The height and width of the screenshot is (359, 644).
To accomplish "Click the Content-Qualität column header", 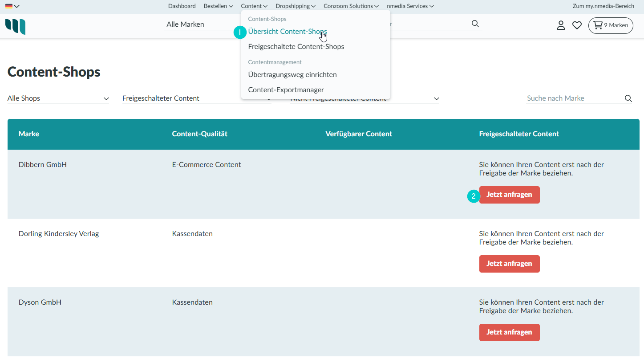I will coord(200,134).
